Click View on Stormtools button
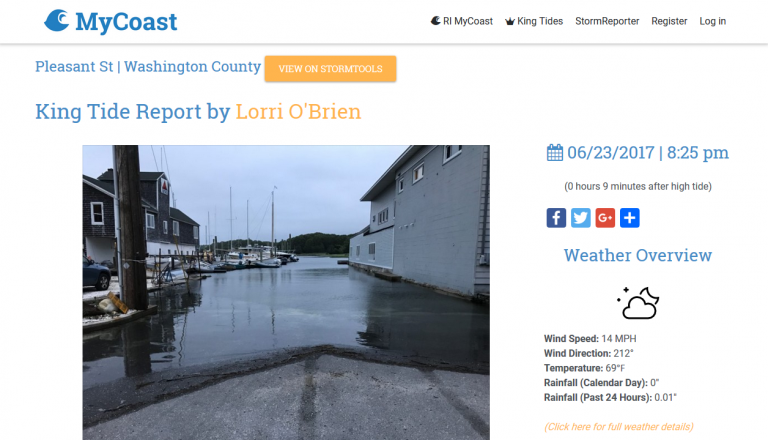Viewport: 768px width, 440px height. pyautogui.click(x=331, y=69)
